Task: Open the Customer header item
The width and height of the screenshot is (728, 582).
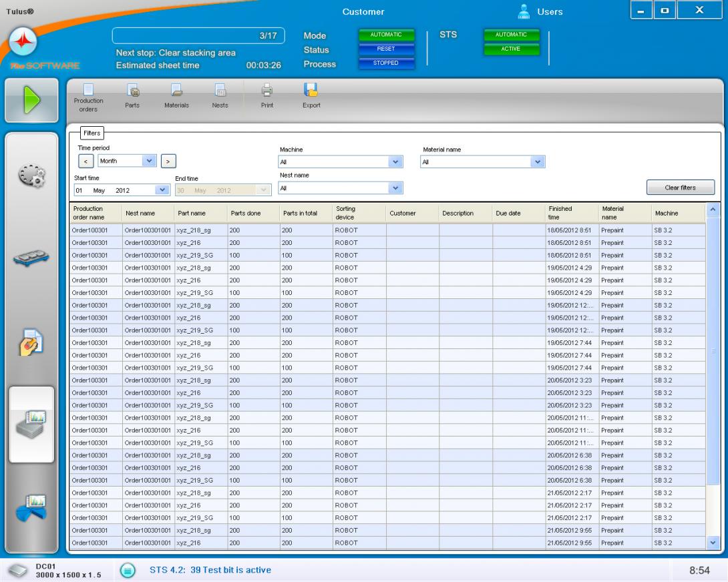Action: [363, 12]
